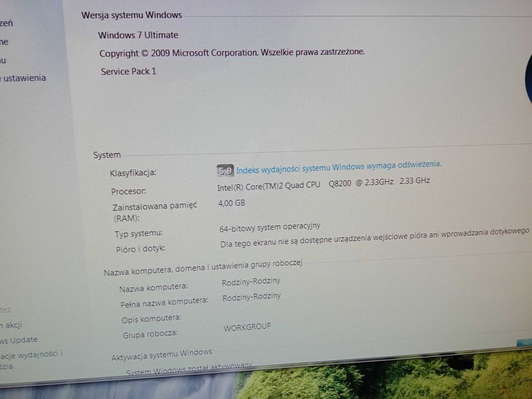This screenshot has height=399, width=532.
Task: Click the 'System Windows został aktywowany' status line
Action: tap(189, 369)
